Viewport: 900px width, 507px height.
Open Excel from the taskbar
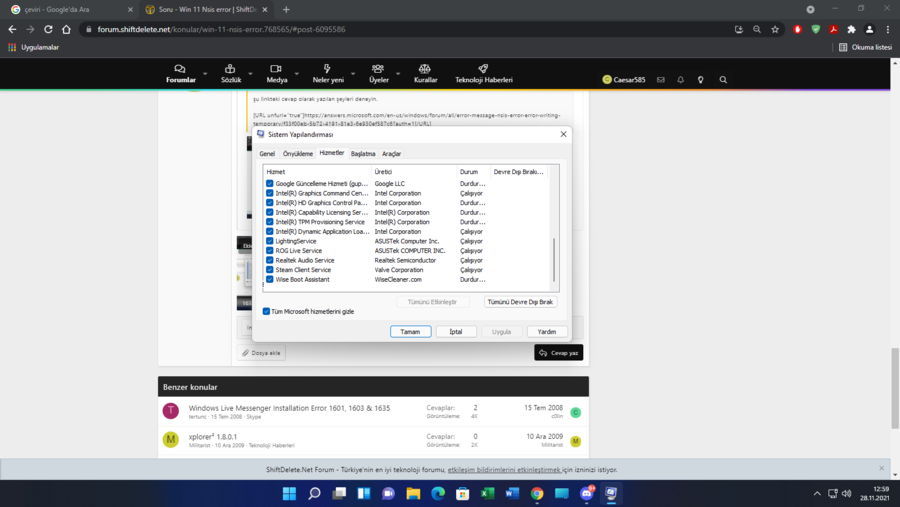(487, 493)
